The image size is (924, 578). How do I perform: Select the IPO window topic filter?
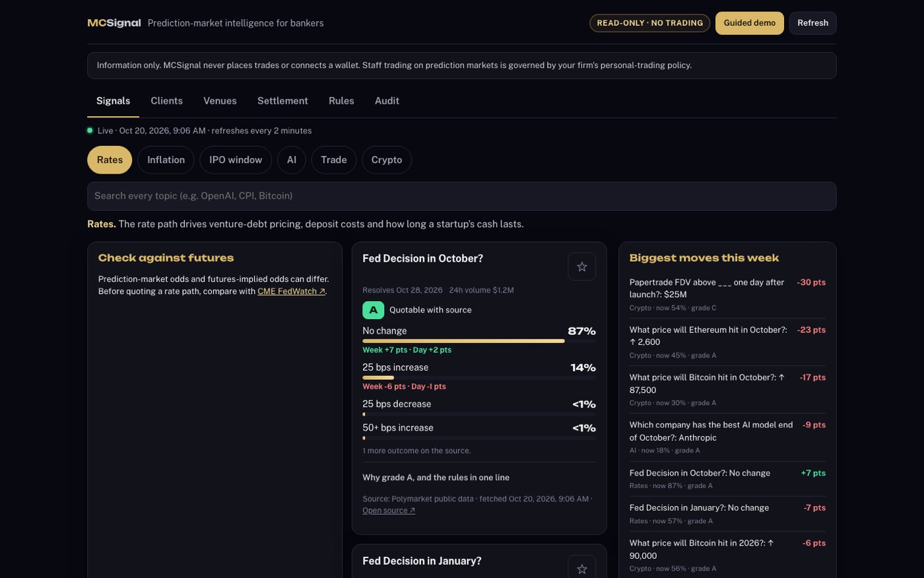coord(236,160)
